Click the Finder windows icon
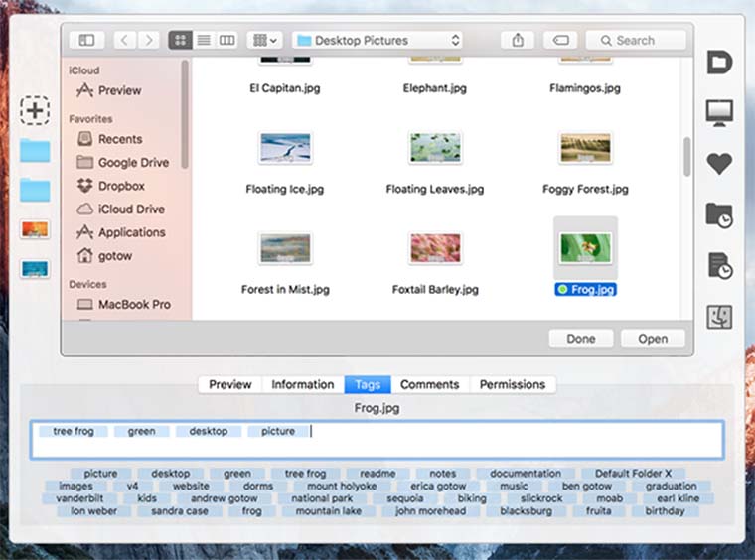755x560 pixels. coord(719,317)
